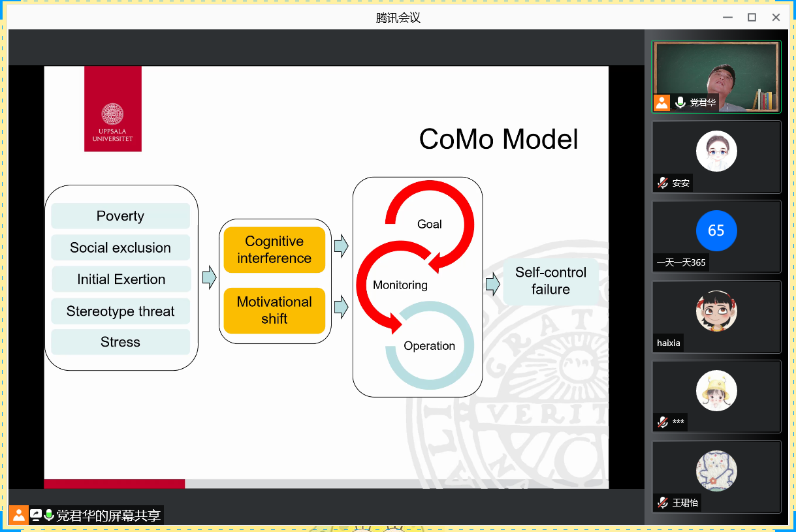Click the orange host icon on 党君华's video

662,102
